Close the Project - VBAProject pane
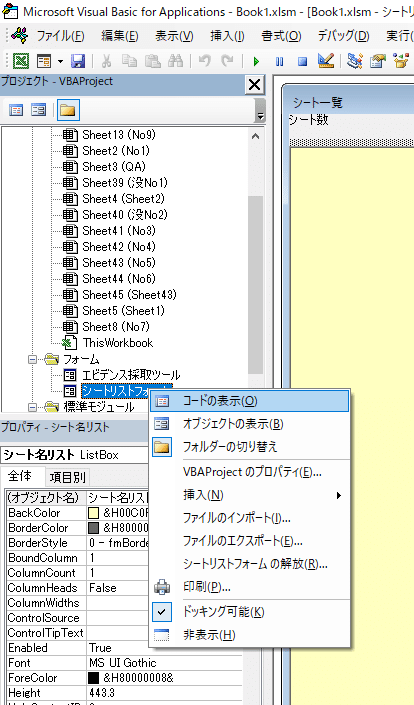The height and width of the screenshot is (705, 414). click(x=254, y=85)
